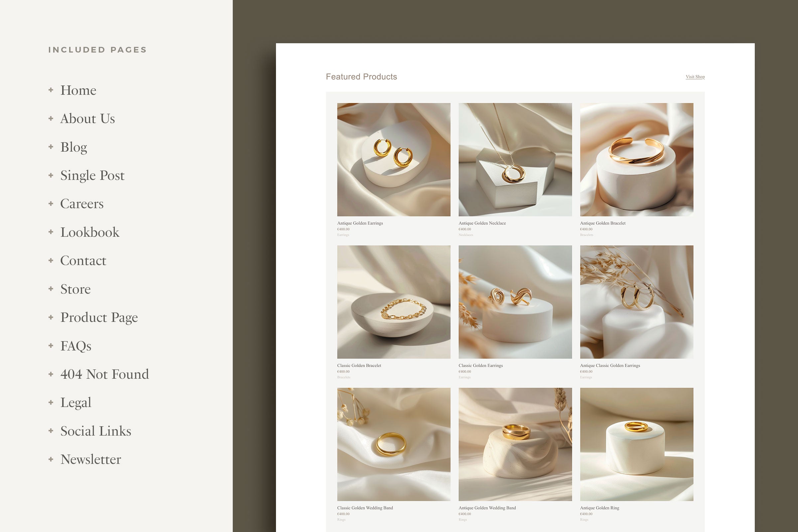The image size is (798, 532).
Task: Click plus icon beside Store
Action: point(51,289)
